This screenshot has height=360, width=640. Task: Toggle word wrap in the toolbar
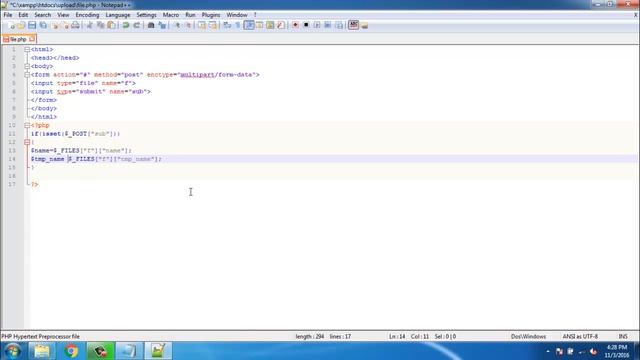point(227,25)
